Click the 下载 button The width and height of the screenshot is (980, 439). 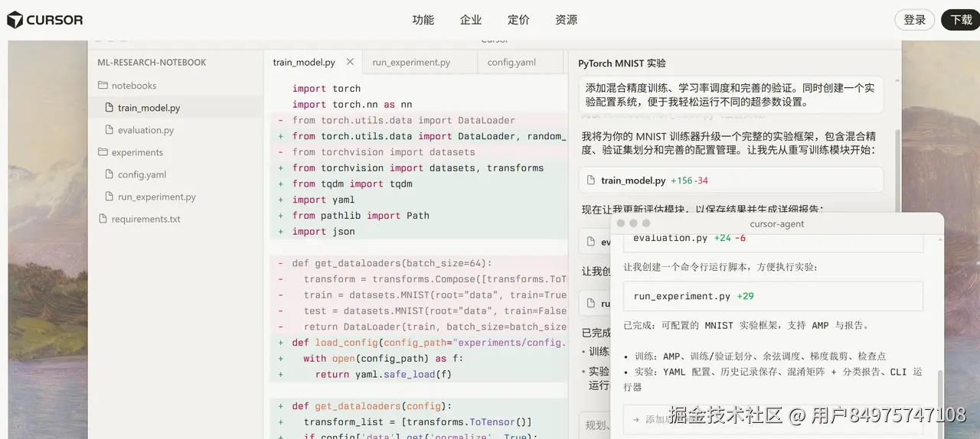coord(961,20)
